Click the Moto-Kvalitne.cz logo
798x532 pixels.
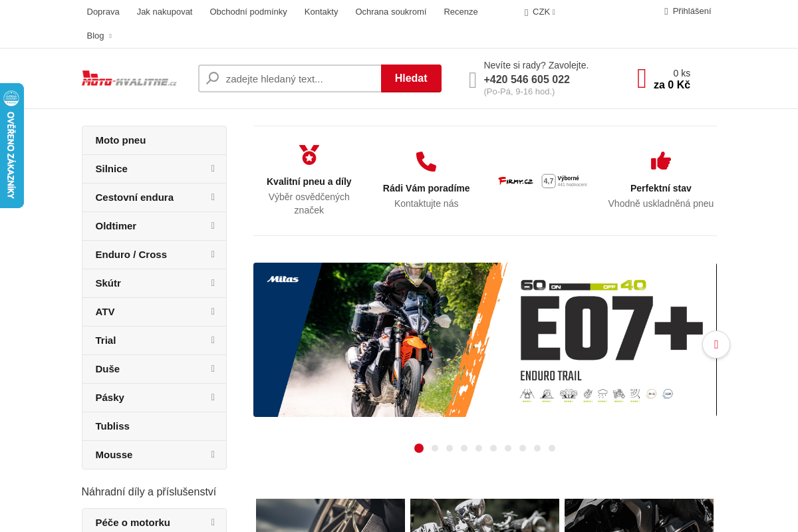click(x=128, y=78)
